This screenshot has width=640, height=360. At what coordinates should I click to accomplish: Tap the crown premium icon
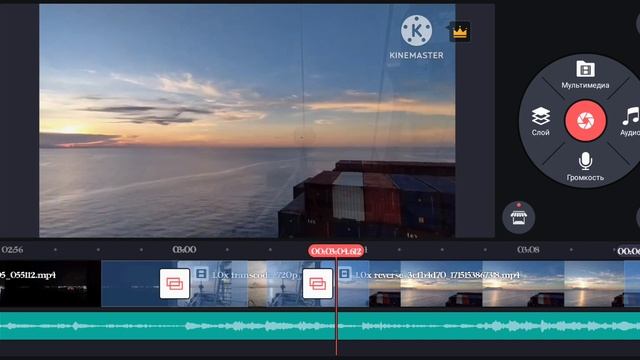click(460, 32)
